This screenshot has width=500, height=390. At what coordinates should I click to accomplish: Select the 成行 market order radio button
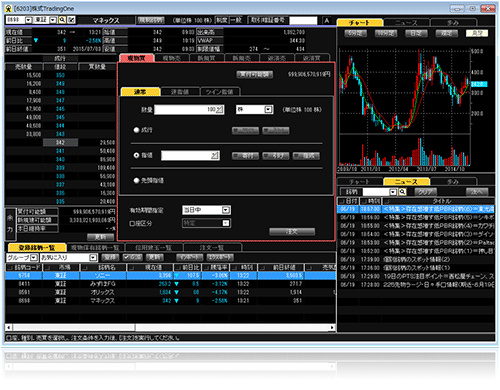(x=136, y=130)
